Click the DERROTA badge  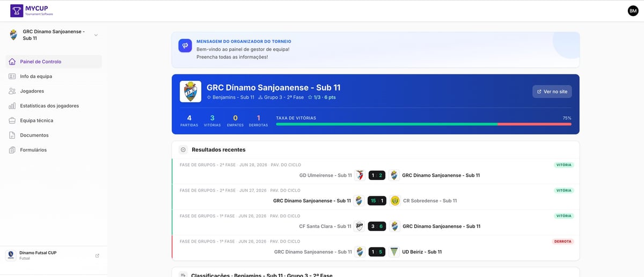point(563,242)
